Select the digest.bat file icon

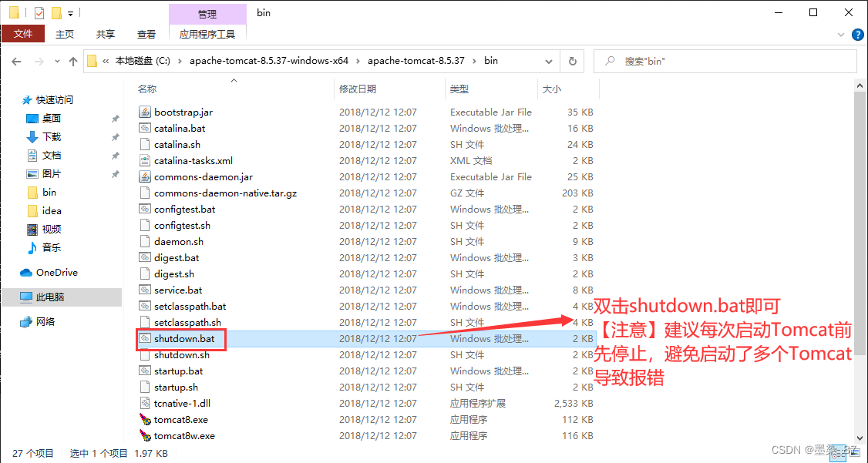[144, 258]
